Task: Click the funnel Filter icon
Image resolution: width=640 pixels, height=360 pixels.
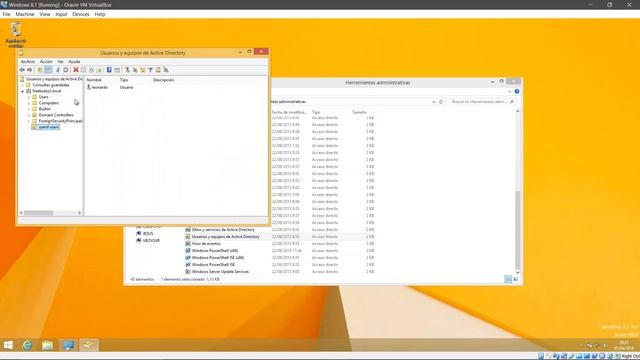Action: pos(150,70)
